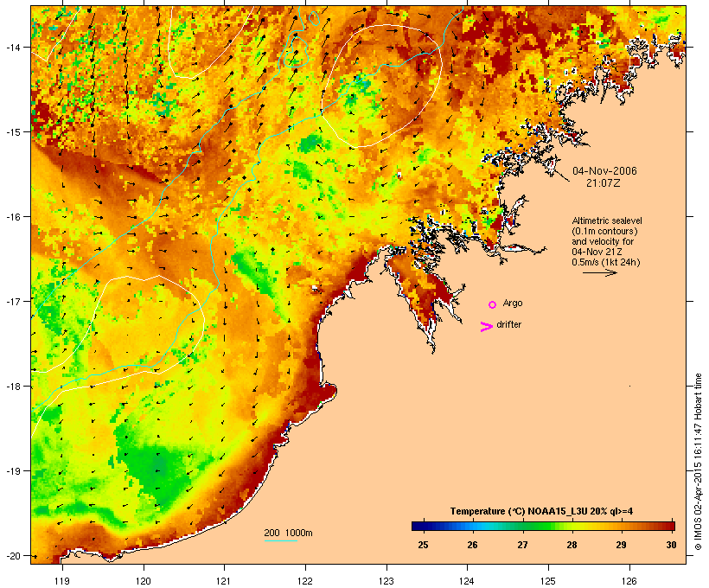Click the longitude axis label '126'
The height and width of the screenshot is (588, 709).
[629, 581]
